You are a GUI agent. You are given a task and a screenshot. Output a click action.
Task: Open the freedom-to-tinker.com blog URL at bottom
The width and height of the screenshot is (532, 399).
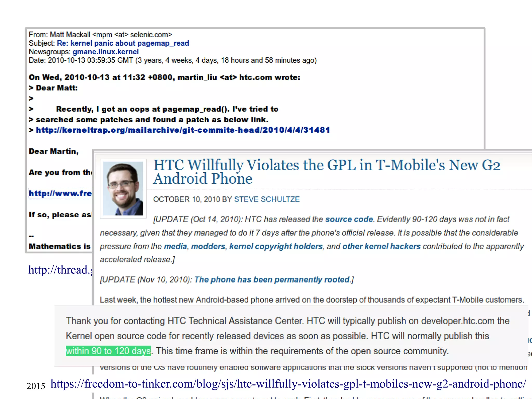288,384
